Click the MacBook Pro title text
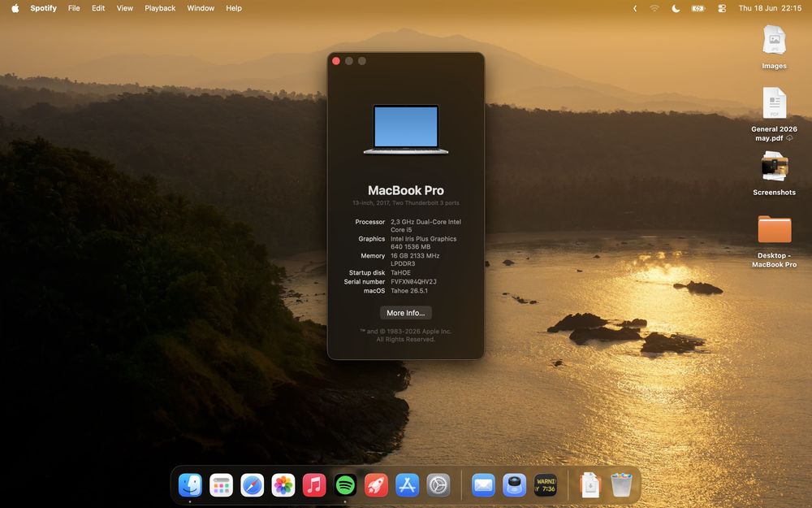This screenshot has height=508, width=812. [x=406, y=190]
